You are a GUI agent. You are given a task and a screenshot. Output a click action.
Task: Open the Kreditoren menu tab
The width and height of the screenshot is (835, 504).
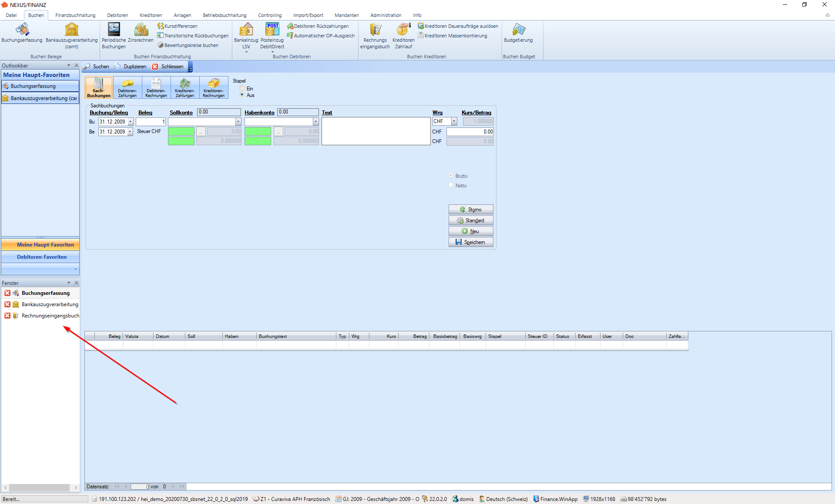[151, 15]
